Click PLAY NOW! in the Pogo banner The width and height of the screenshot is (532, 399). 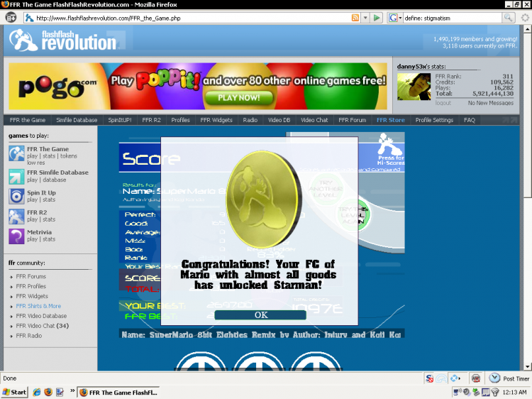coord(239,98)
